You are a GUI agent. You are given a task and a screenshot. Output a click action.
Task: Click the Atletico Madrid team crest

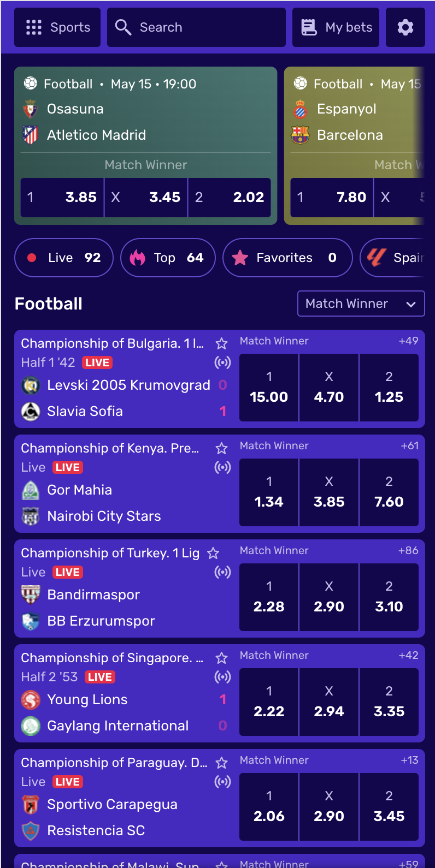pos(31,135)
